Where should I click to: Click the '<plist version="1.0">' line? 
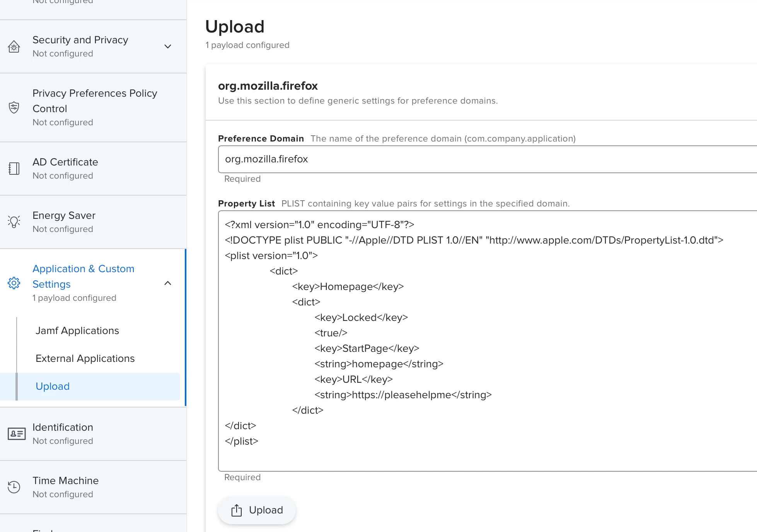click(271, 256)
